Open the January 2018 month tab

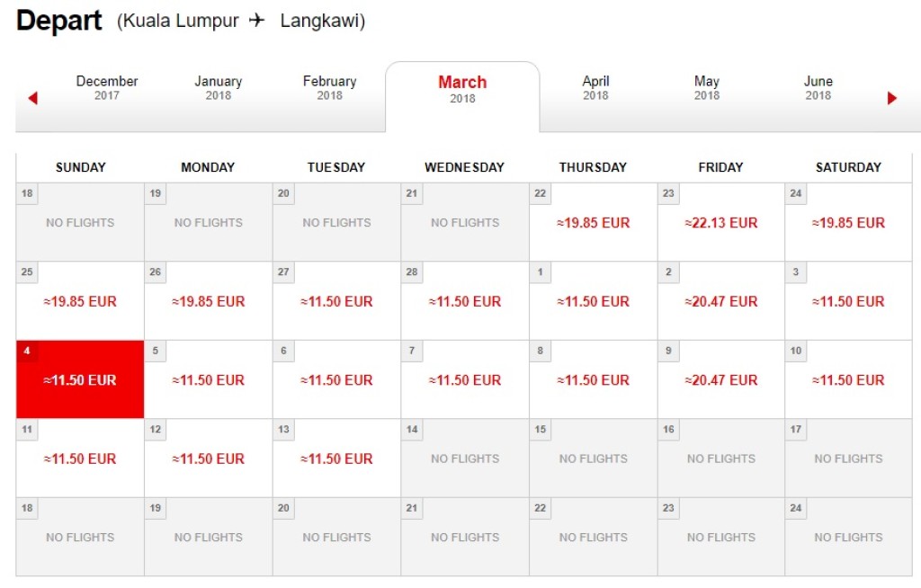click(x=218, y=88)
